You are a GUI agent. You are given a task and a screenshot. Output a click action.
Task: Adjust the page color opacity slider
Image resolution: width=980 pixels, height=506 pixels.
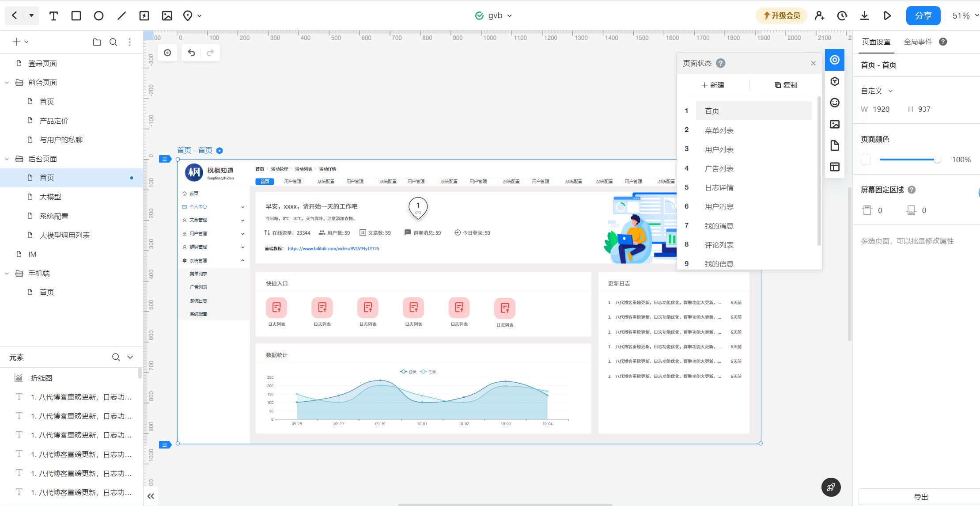(937, 160)
